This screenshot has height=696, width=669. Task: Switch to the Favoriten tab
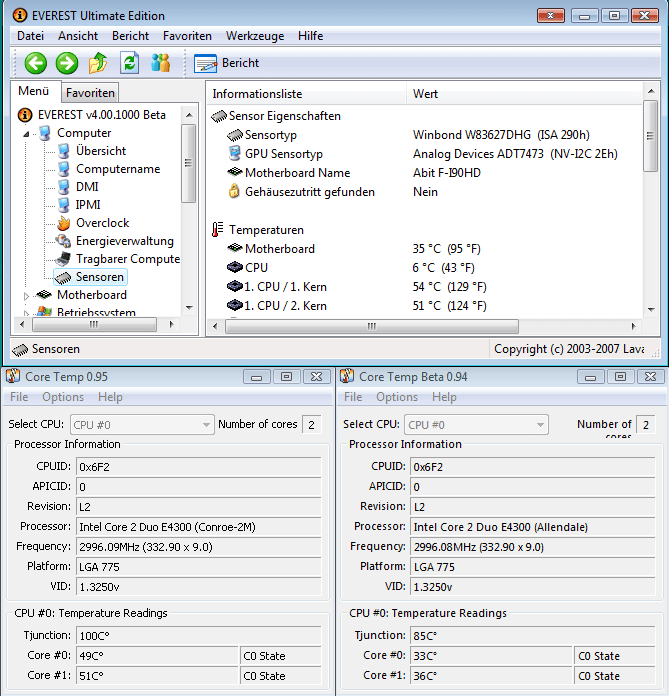tap(90, 93)
